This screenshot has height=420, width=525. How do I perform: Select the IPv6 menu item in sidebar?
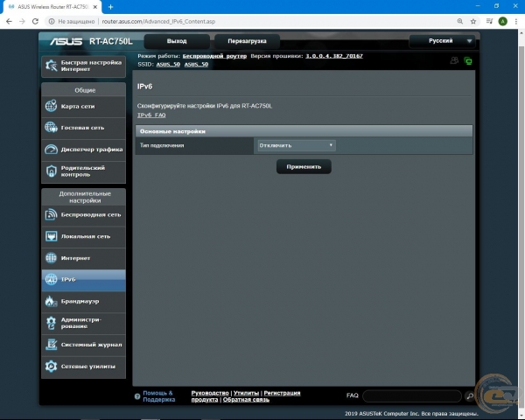click(x=83, y=279)
